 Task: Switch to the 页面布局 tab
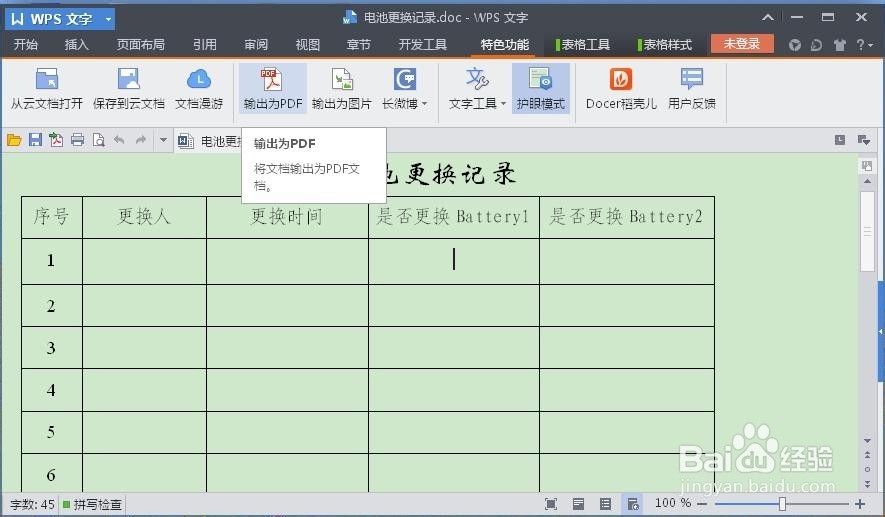tap(141, 45)
